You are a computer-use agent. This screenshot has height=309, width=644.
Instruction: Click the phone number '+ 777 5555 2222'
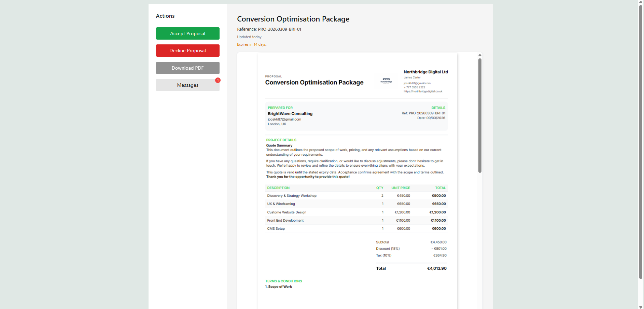414,87
